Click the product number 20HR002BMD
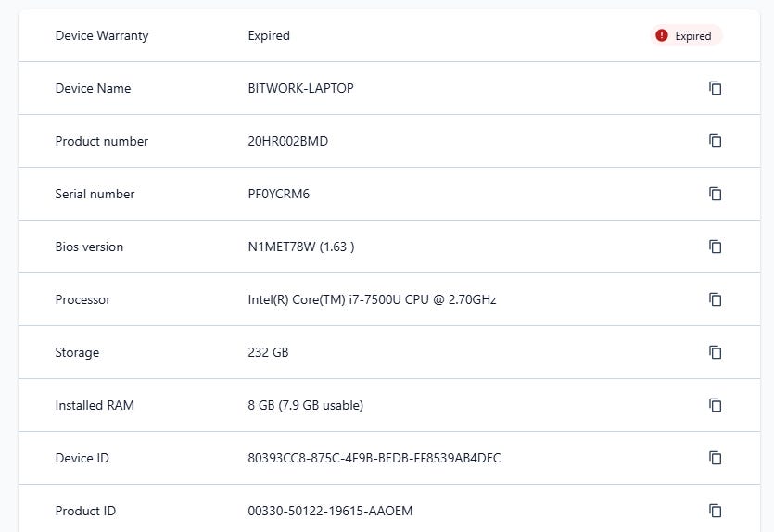This screenshot has width=774, height=532. click(287, 142)
